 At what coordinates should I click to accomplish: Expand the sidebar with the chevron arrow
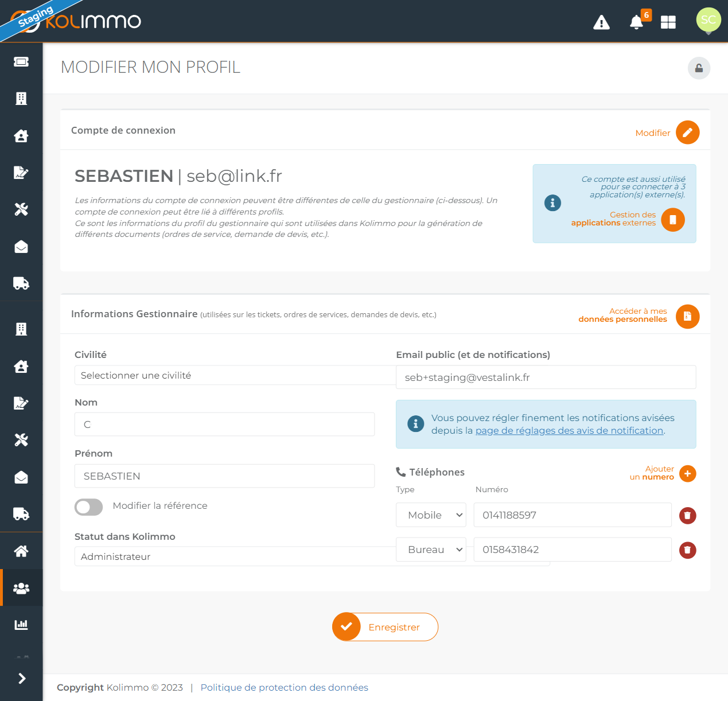(22, 679)
